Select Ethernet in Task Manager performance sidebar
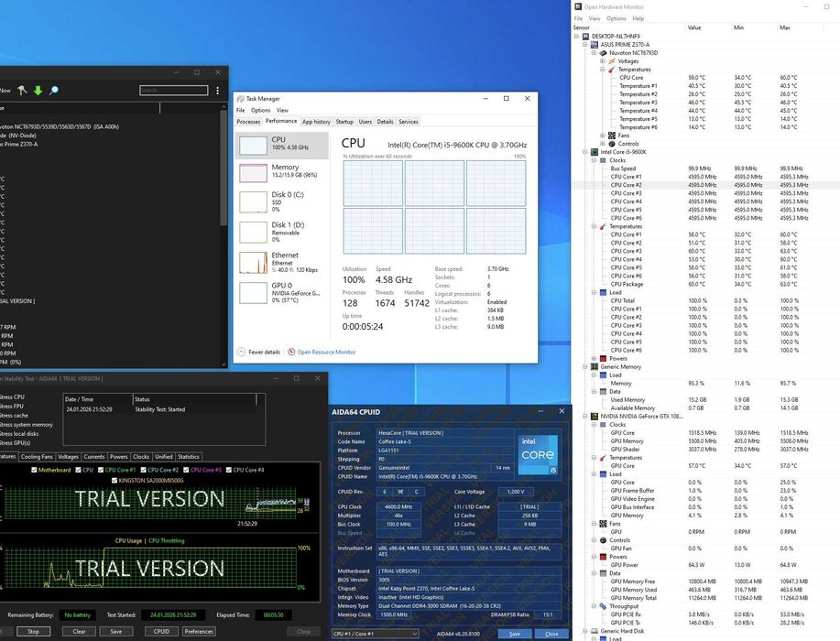The image size is (840, 641). (x=282, y=263)
